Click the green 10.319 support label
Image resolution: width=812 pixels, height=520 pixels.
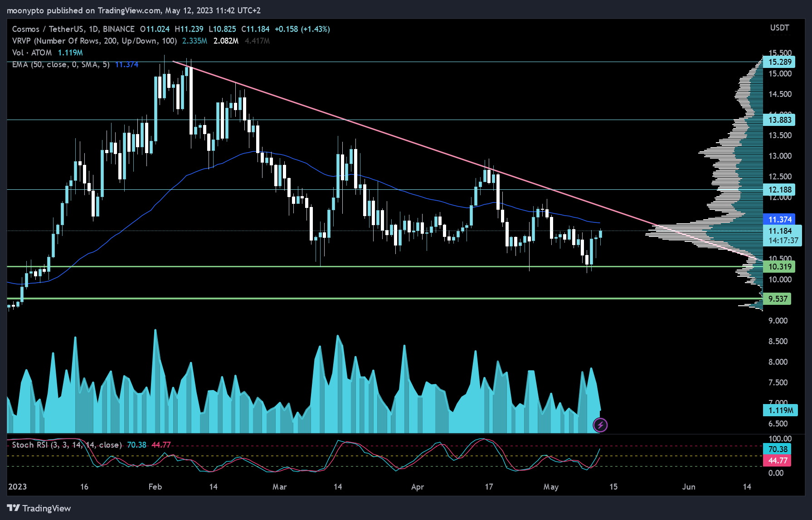point(779,267)
